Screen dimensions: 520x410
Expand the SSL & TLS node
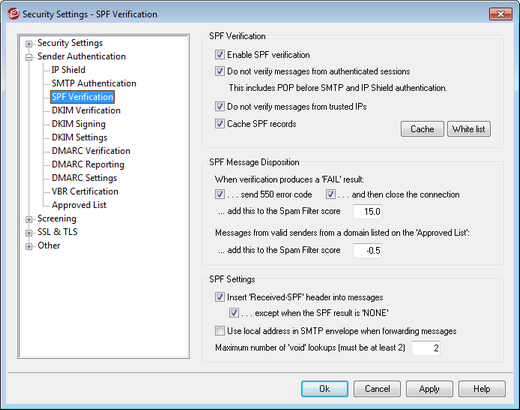click(x=29, y=233)
